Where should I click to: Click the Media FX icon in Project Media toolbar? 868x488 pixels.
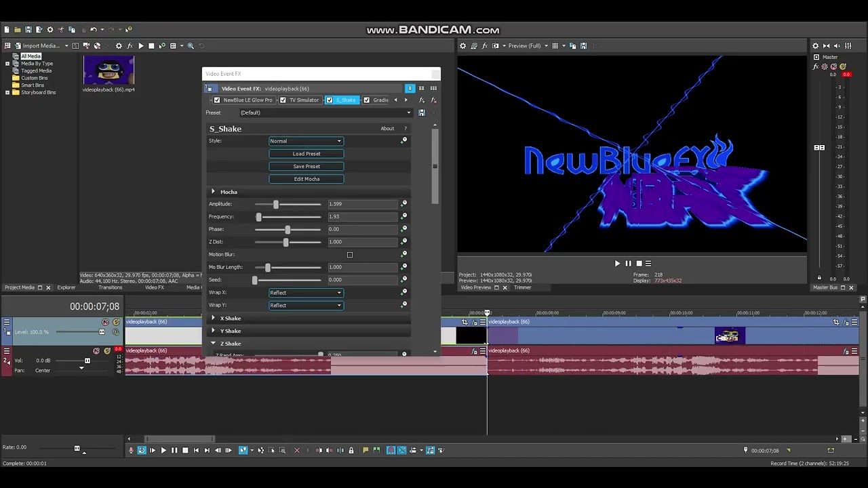[x=130, y=46]
